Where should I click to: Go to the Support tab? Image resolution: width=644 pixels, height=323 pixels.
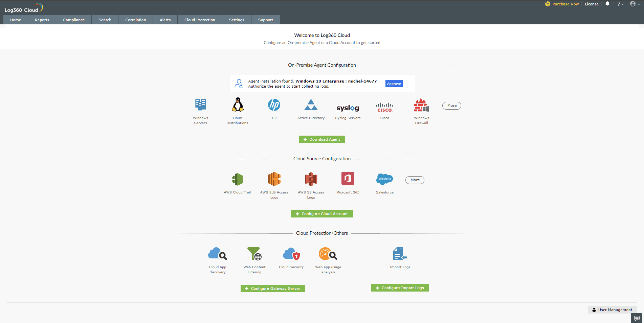(266, 20)
